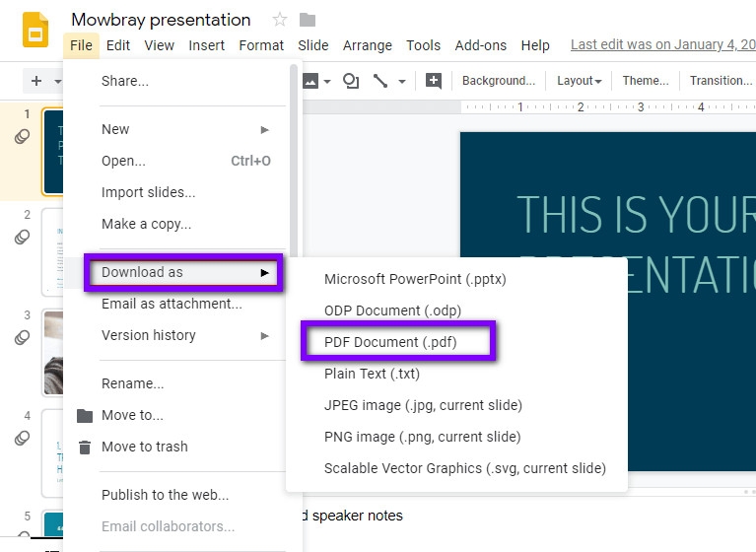Click the slide title text THIS IS YOUR
The width and height of the screenshot is (756, 552).
click(x=637, y=215)
